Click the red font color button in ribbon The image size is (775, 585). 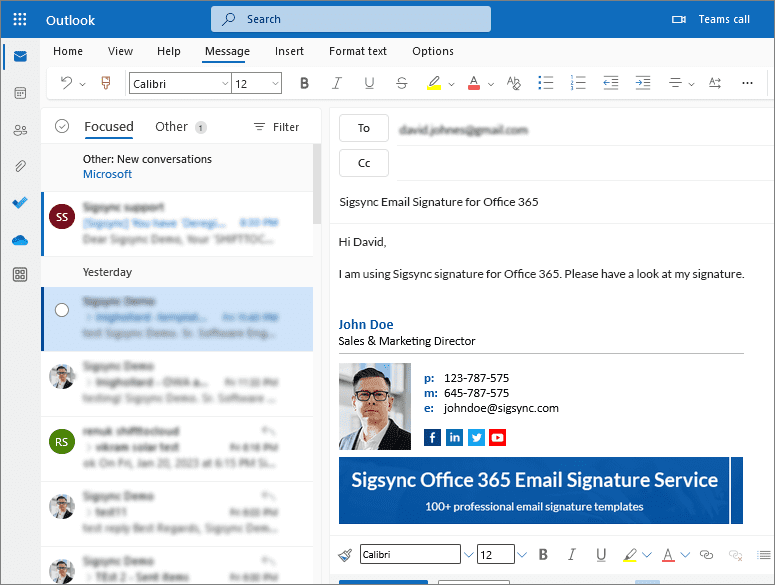[473, 83]
